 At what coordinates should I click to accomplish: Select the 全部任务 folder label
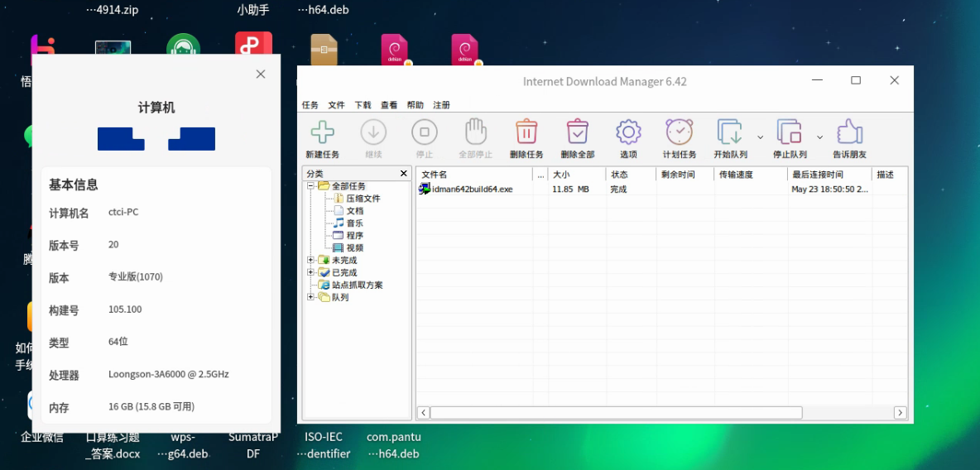point(348,185)
